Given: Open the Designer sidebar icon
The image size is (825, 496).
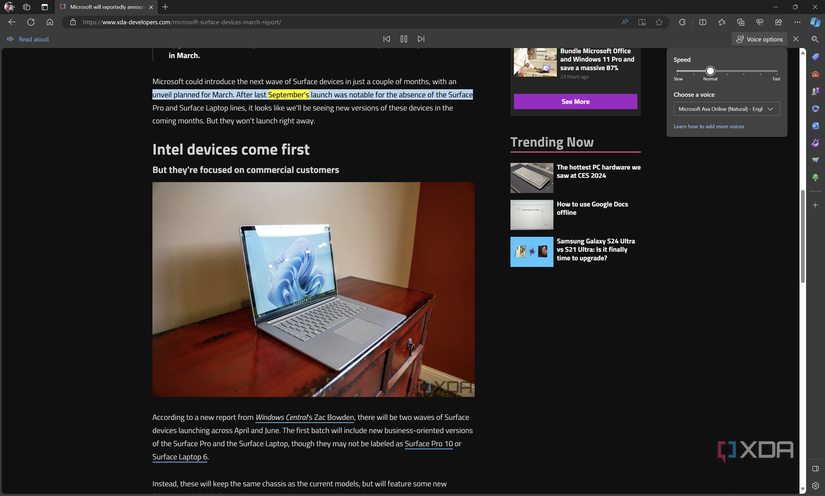Looking at the screenshot, I should [x=815, y=143].
